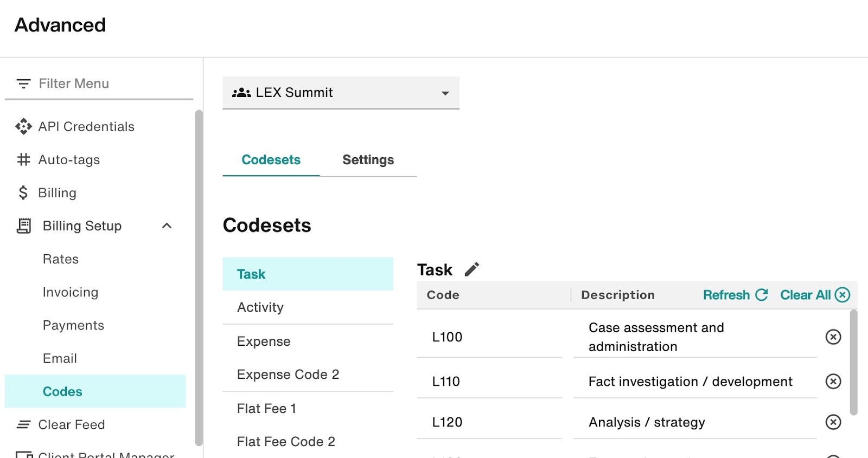868x458 pixels.
Task: Select the Activity codeset
Action: pyautogui.click(x=260, y=307)
